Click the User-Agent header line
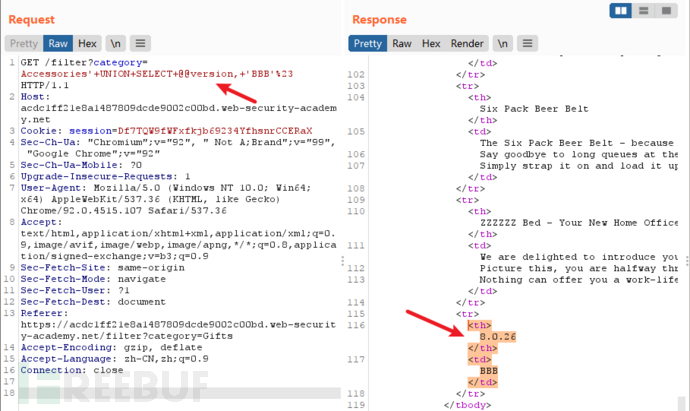 tap(165, 188)
